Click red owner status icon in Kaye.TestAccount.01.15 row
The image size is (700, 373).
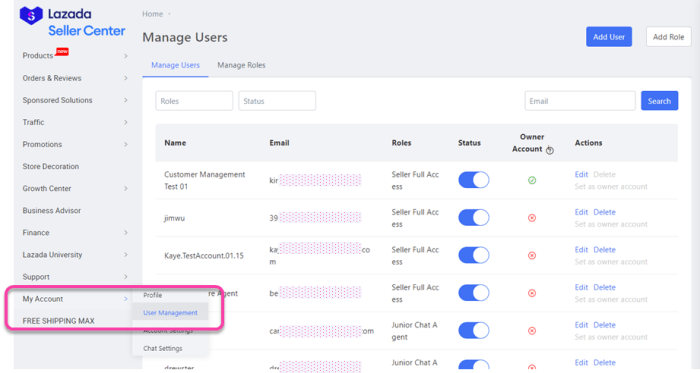532,255
